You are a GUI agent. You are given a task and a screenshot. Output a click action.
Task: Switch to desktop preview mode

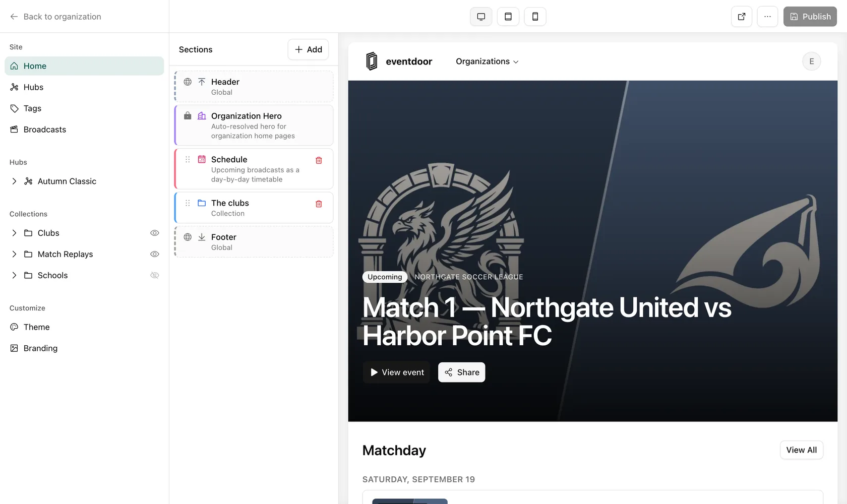tap(481, 17)
